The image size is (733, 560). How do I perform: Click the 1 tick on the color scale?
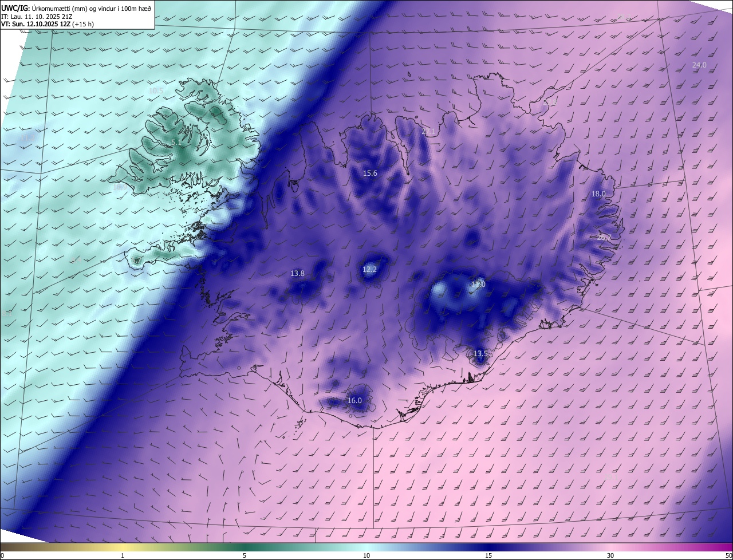pyautogui.click(x=123, y=555)
